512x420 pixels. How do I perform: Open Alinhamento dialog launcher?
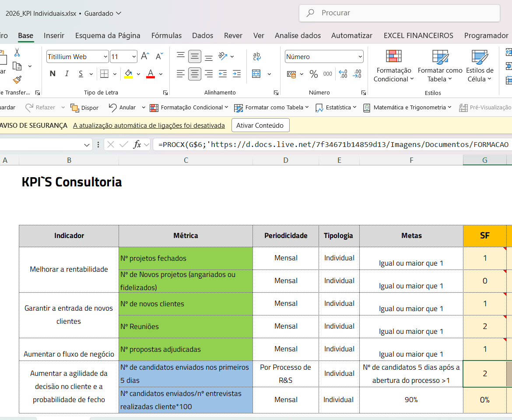(276, 93)
